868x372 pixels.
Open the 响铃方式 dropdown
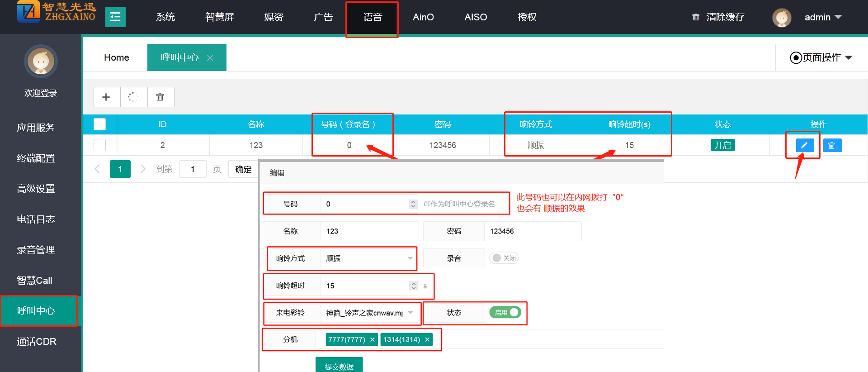point(368,258)
